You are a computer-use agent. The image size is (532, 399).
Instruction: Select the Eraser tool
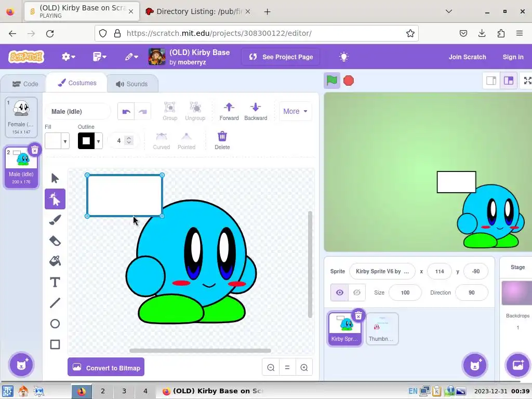[55, 241]
